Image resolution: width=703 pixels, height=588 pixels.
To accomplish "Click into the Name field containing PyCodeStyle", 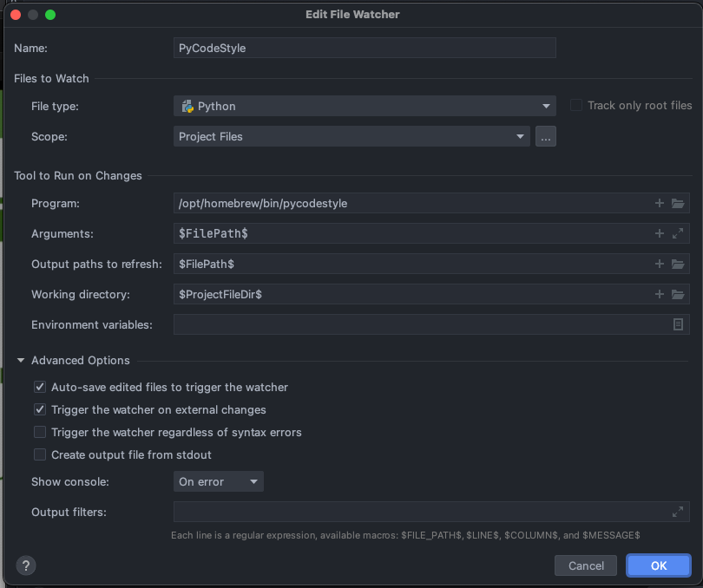I will click(x=365, y=49).
